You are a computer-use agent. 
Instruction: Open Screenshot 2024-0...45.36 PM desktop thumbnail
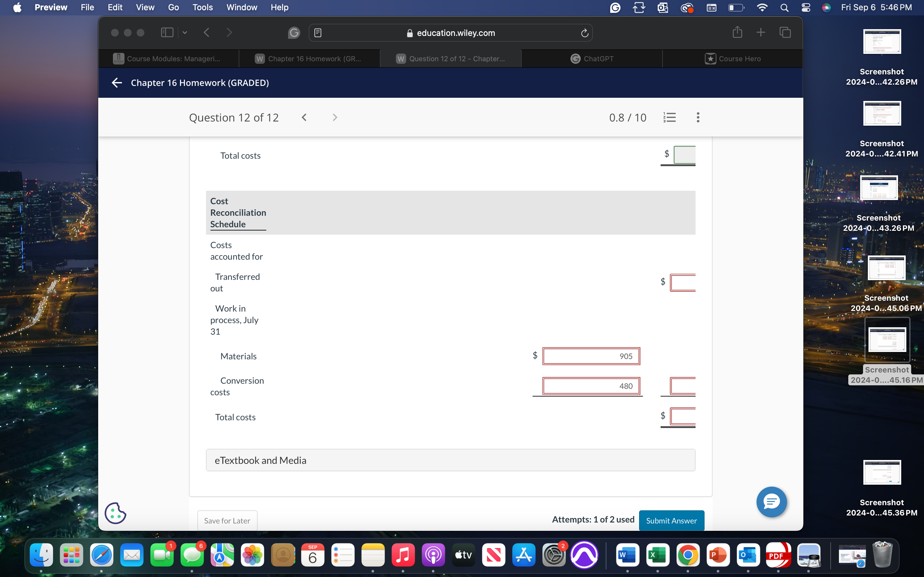click(882, 473)
